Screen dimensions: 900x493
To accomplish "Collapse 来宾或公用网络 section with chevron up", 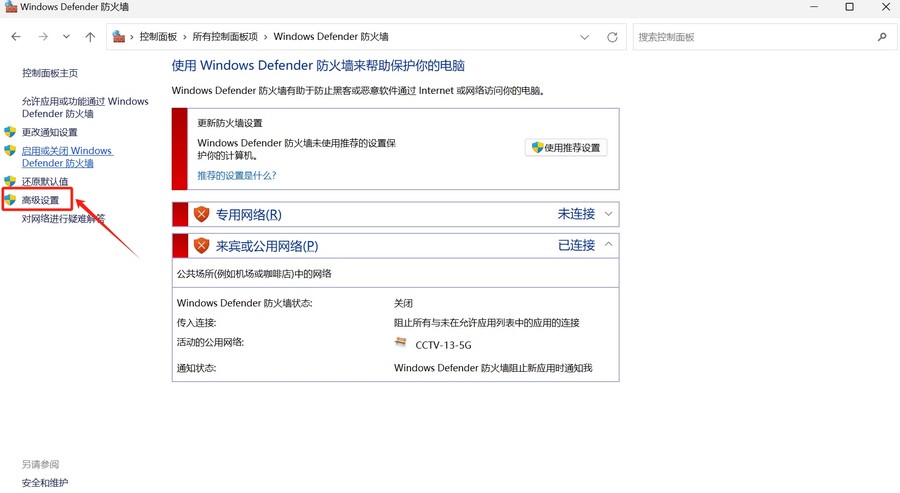I will pyautogui.click(x=608, y=245).
